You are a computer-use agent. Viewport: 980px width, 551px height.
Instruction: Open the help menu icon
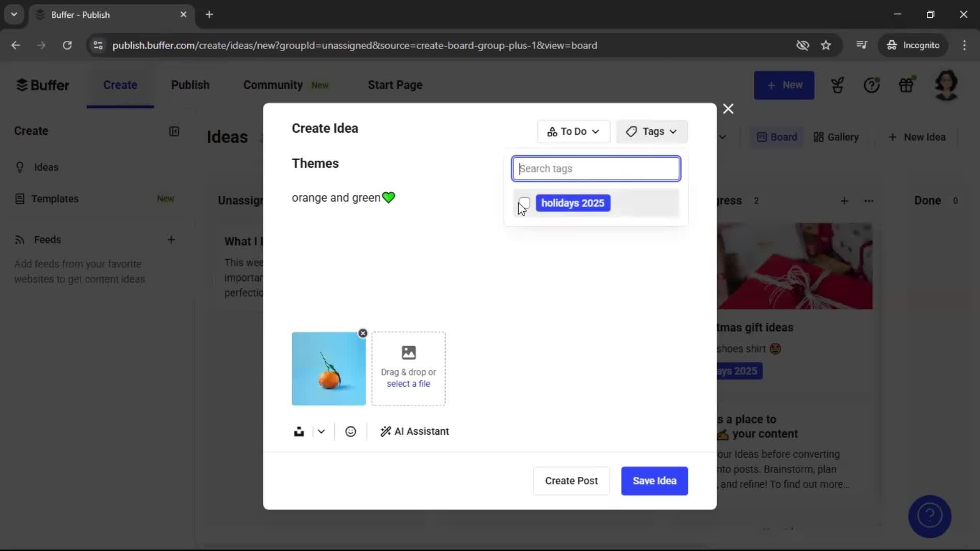click(x=872, y=85)
